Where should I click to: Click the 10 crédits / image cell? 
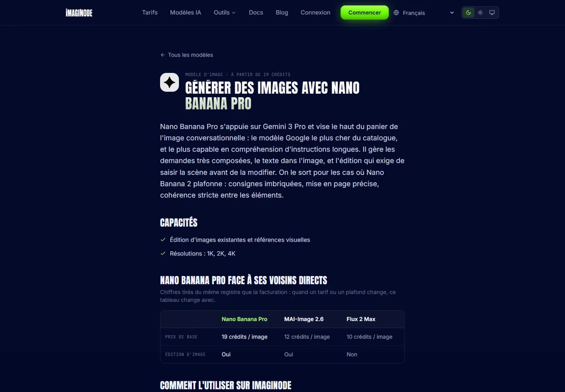point(369,337)
